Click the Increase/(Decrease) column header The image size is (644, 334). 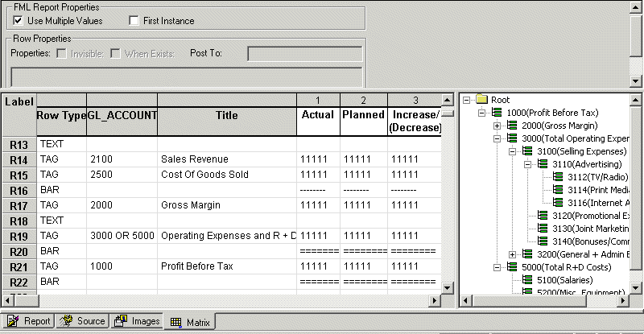(415, 122)
